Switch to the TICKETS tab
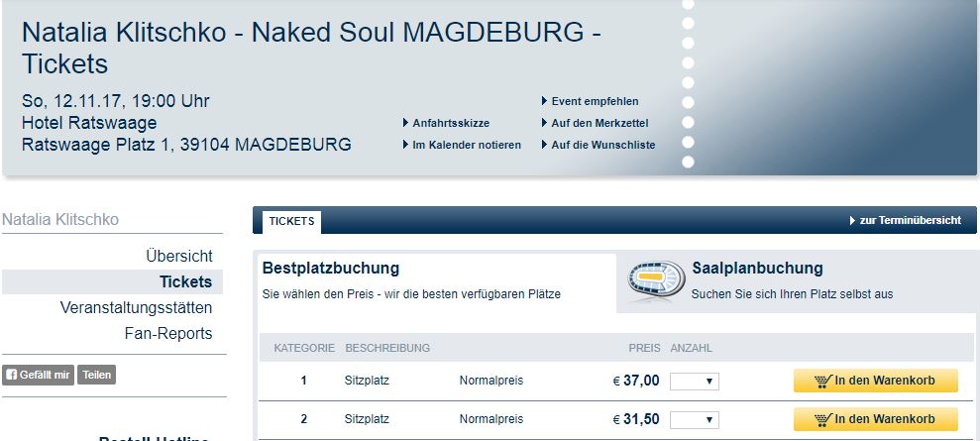Viewport: 980px width, 441px height. click(x=291, y=221)
